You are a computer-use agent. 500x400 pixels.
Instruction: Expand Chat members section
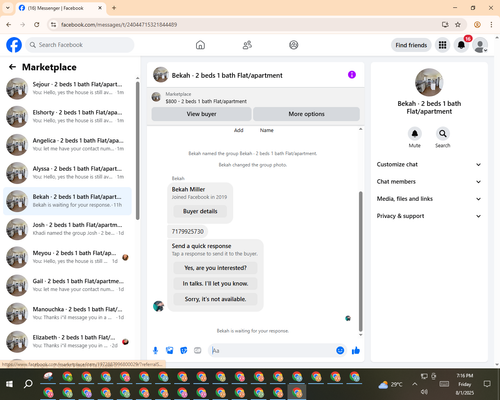pos(429,182)
